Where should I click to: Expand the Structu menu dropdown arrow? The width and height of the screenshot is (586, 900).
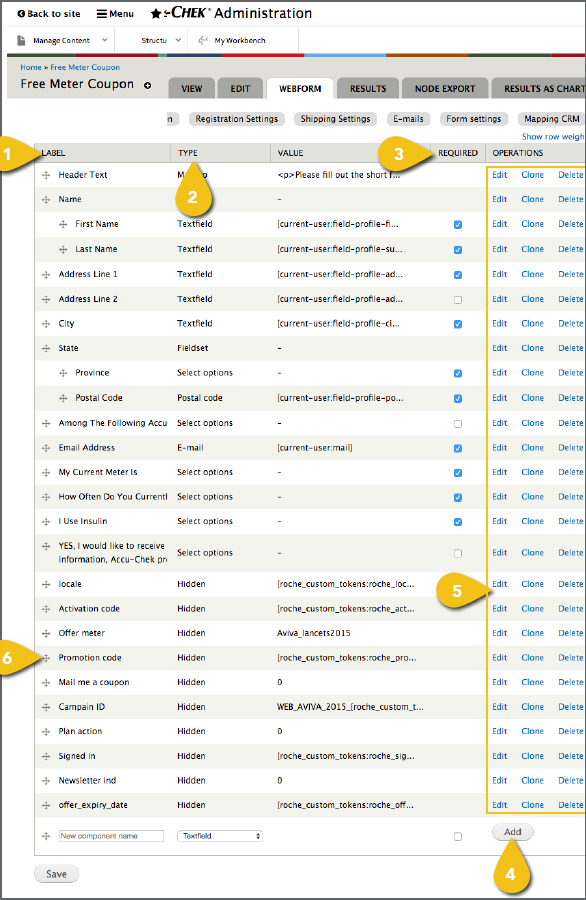[x=178, y=40]
